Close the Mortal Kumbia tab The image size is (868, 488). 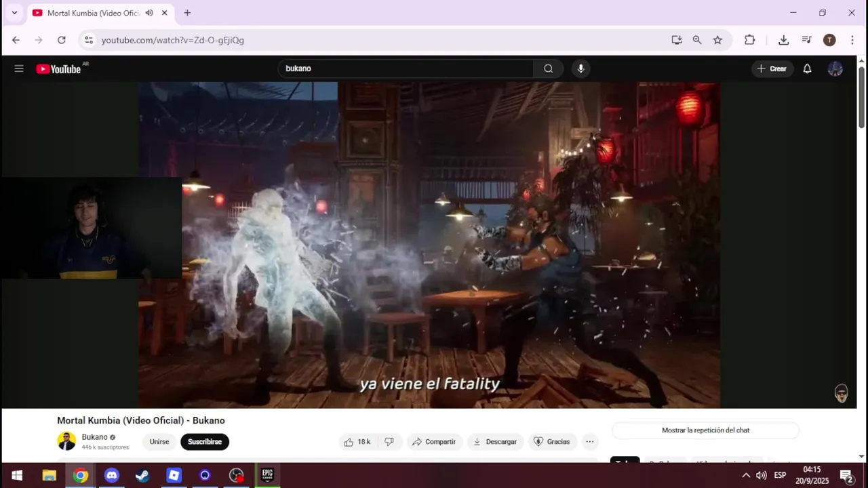[x=164, y=13]
